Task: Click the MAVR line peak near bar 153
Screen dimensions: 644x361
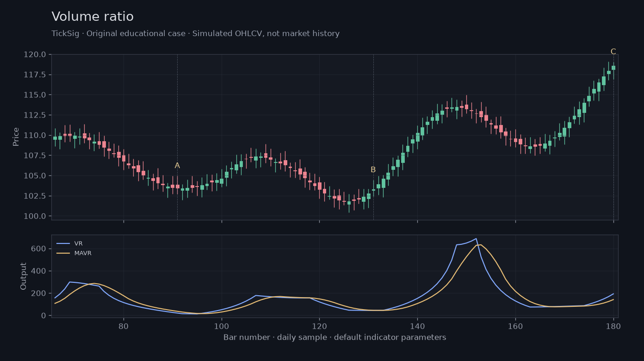Action: tap(481, 245)
